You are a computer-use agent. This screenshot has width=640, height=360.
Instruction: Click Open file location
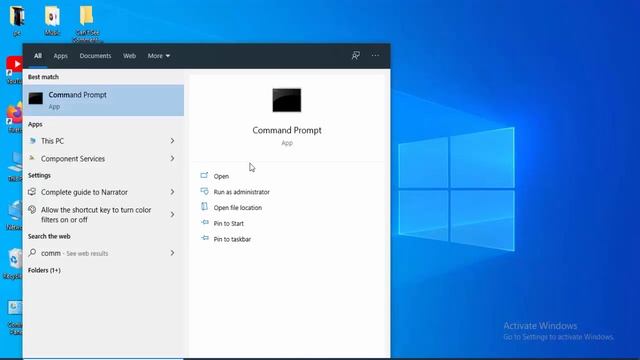coord(238,208)
